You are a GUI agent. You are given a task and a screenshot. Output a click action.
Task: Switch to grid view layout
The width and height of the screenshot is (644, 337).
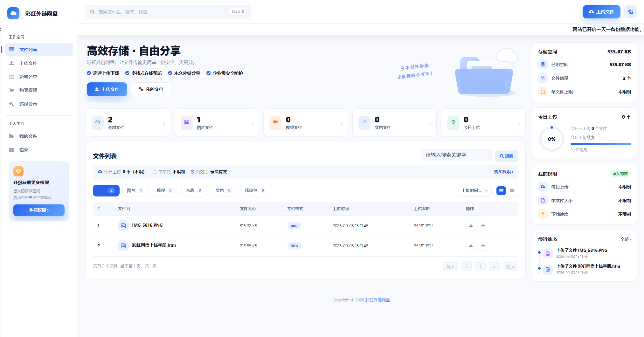(512, 191)
